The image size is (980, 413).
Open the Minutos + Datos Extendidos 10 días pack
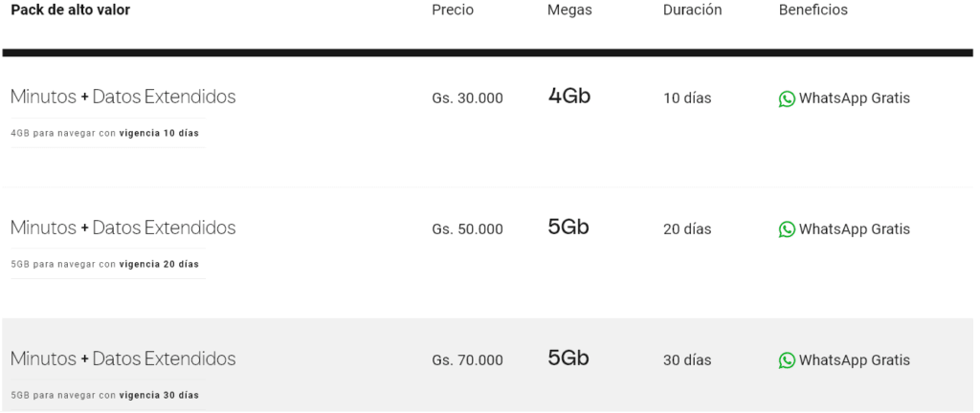[122, 97]
